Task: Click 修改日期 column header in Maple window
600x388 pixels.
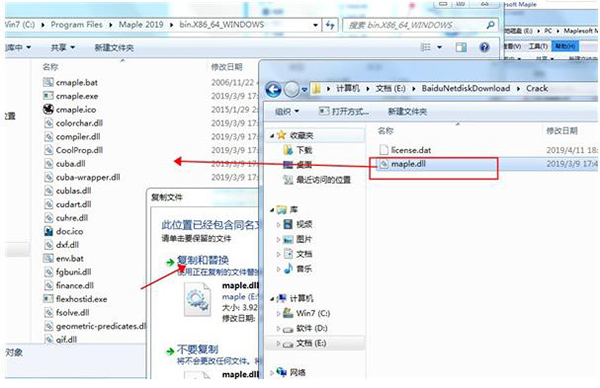Action: coord(227,67)
